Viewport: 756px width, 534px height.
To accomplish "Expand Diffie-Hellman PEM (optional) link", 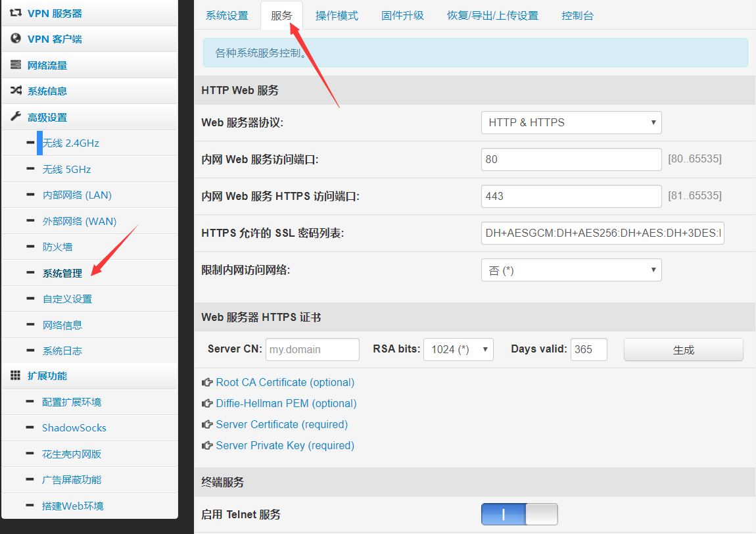I will 287,403.
